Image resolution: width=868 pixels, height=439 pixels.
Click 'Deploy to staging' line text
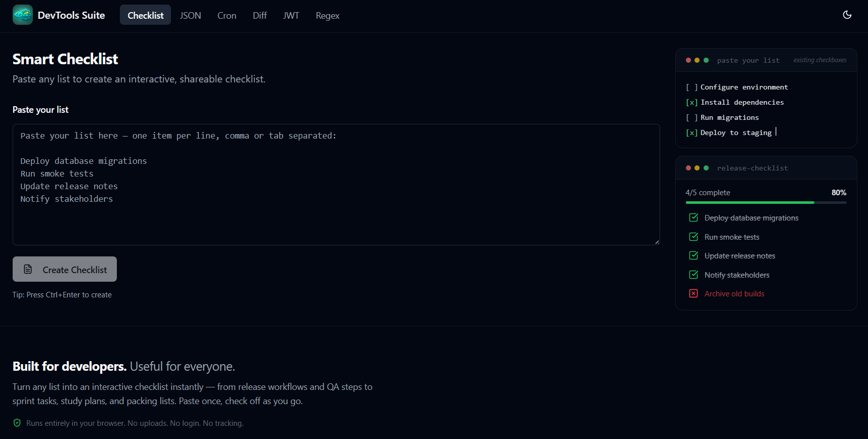[736, 133]
